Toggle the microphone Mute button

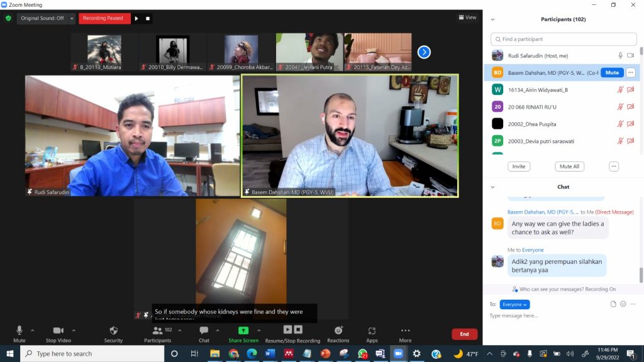19,331
